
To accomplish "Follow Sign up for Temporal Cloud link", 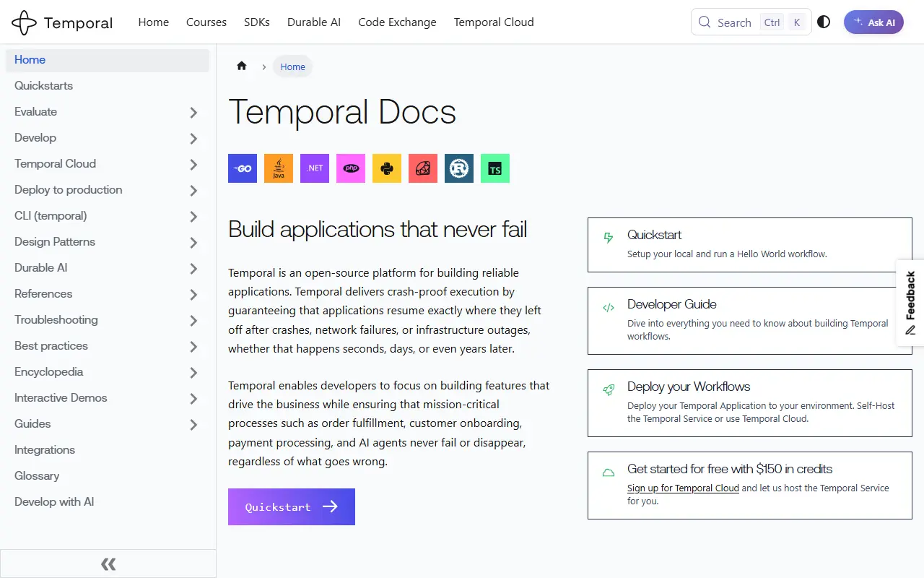I will 683,488.
